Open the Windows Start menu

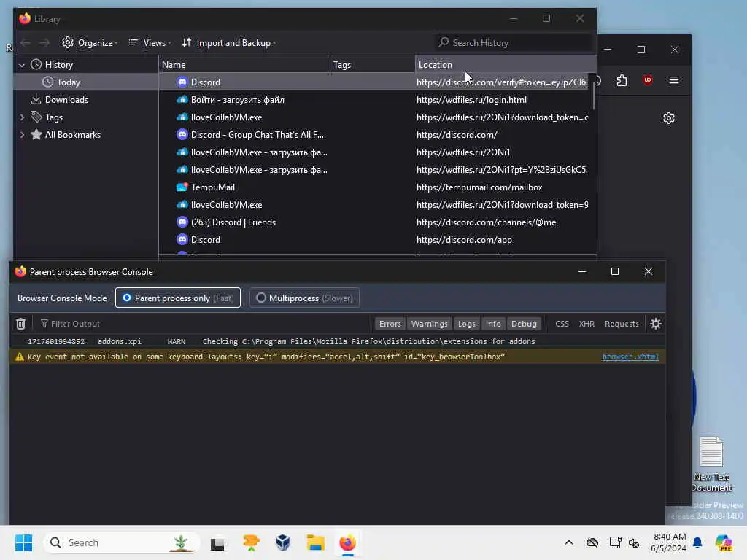[23, 542]
